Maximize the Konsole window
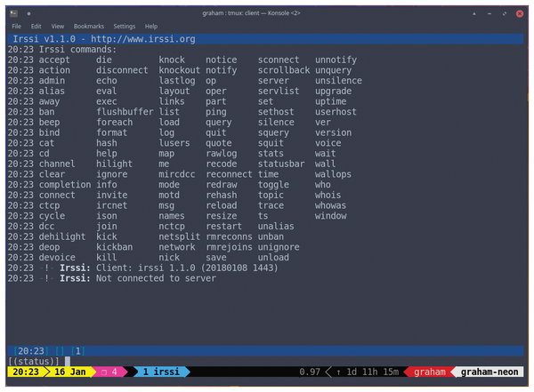 click(x=505, y=13)
